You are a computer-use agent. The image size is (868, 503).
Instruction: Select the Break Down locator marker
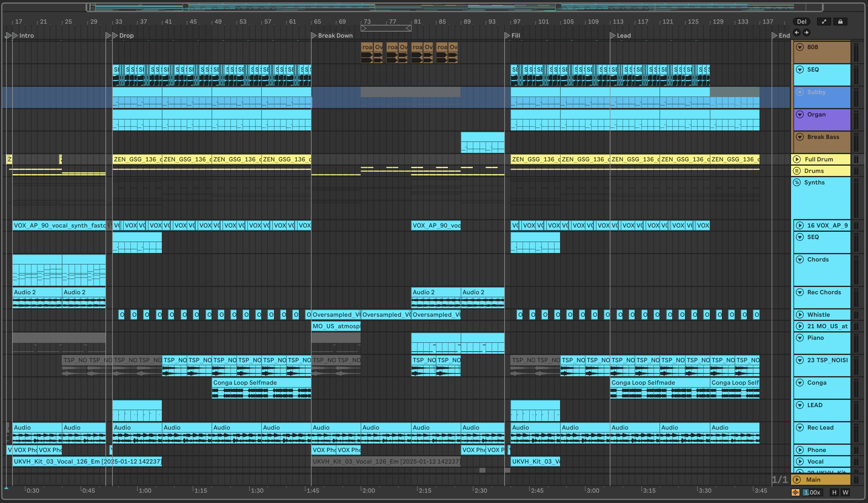pyautogui.click(x=314, y=35)
